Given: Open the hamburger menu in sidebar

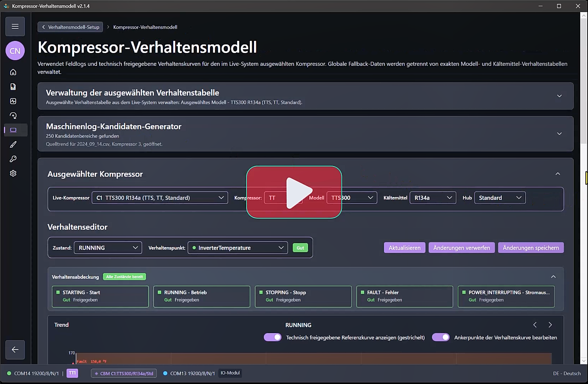Looking at the screenshot, I should point(15,26).
